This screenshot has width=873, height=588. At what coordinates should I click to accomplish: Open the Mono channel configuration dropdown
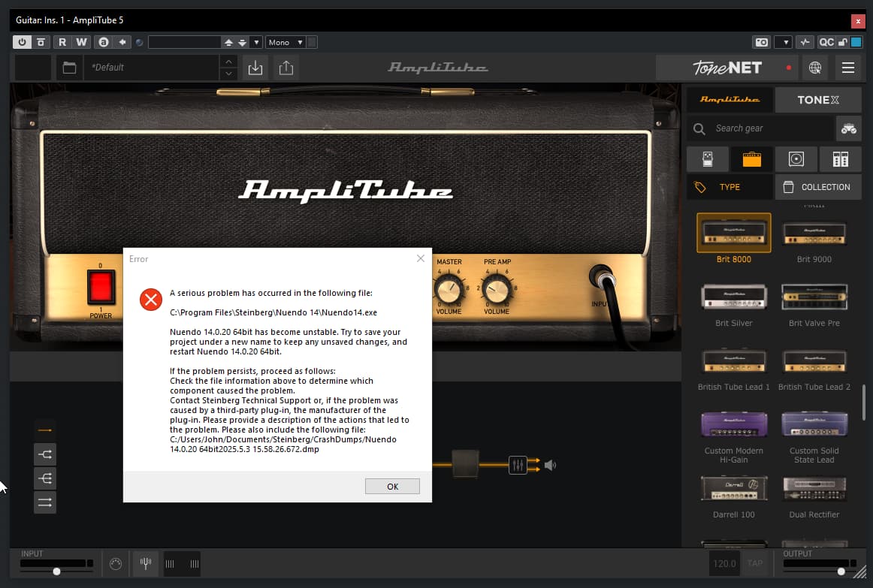pos(285,42)
